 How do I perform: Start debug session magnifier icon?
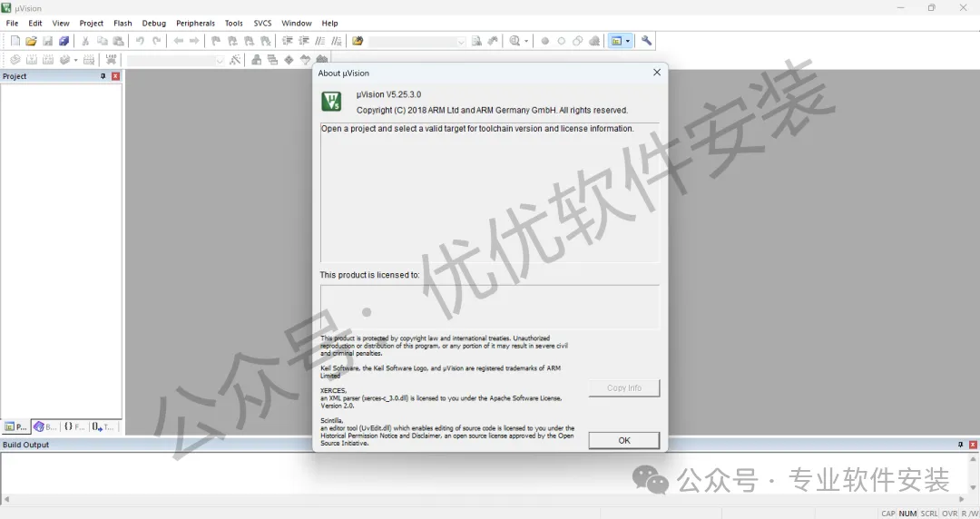(514, 41)
